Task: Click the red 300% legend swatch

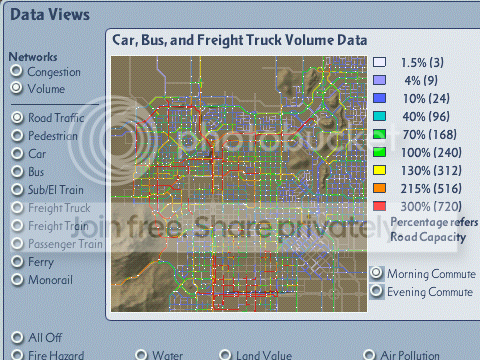Action: point(380,206)
